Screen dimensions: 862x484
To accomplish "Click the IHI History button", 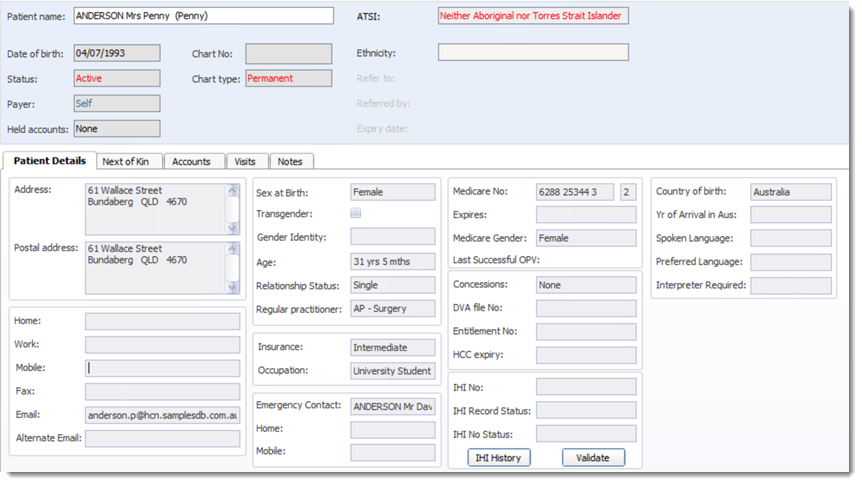I will 500,457.
